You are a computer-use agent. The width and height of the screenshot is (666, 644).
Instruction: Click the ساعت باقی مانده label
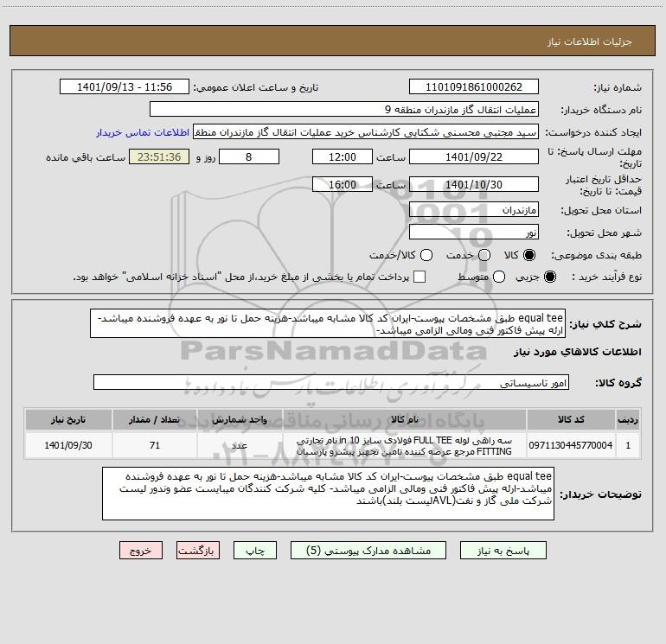[86, 157]
